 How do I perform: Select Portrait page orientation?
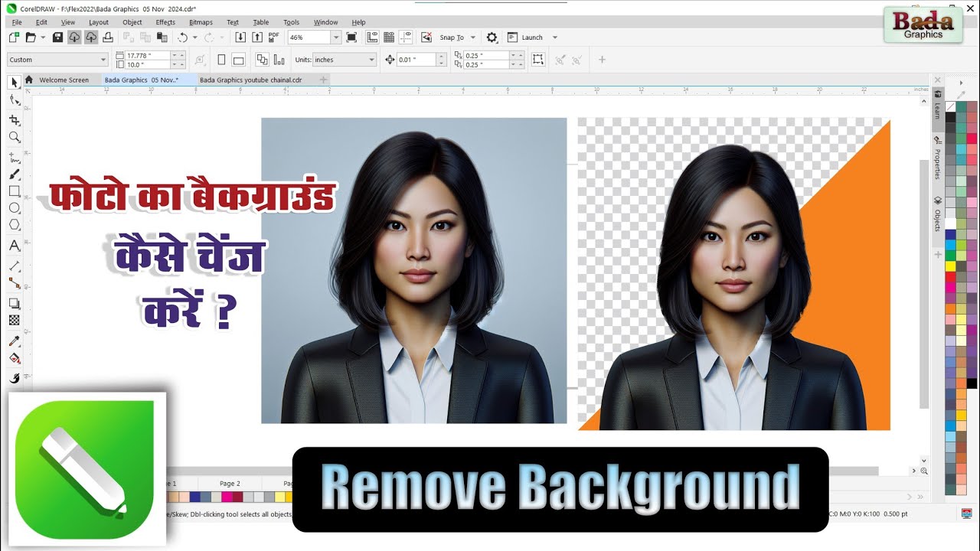click(x=221, y=59)
